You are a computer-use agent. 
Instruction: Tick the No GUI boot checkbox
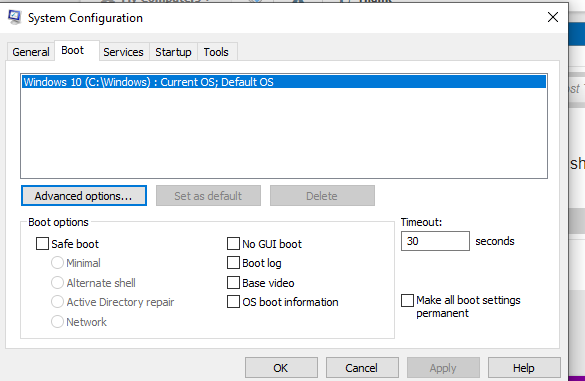coord(234,244)
